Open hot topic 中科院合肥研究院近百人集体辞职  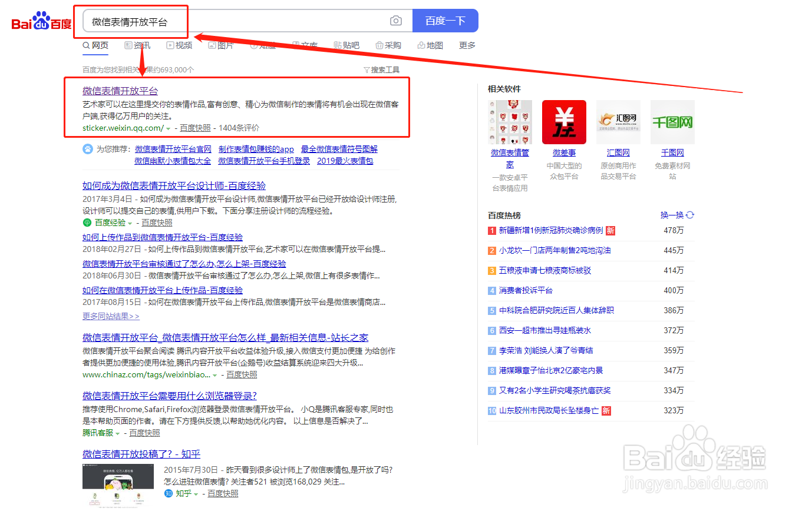pyautogui.click(x=557, y=310)
